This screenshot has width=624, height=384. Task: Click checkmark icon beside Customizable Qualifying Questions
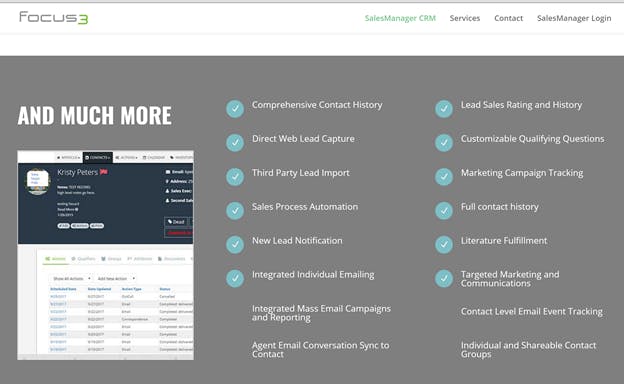click(x=444, y=142)
